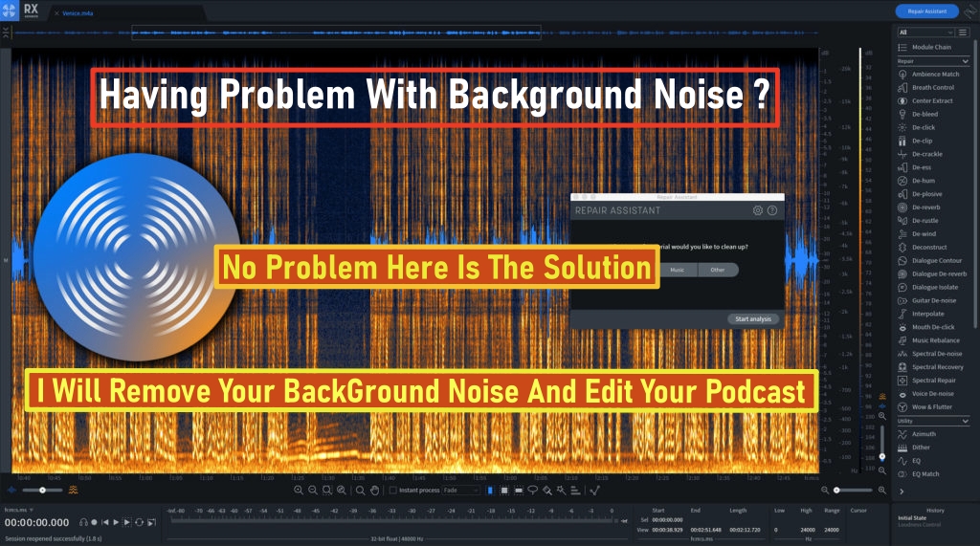Open the De-hum module

coord(917,181)
